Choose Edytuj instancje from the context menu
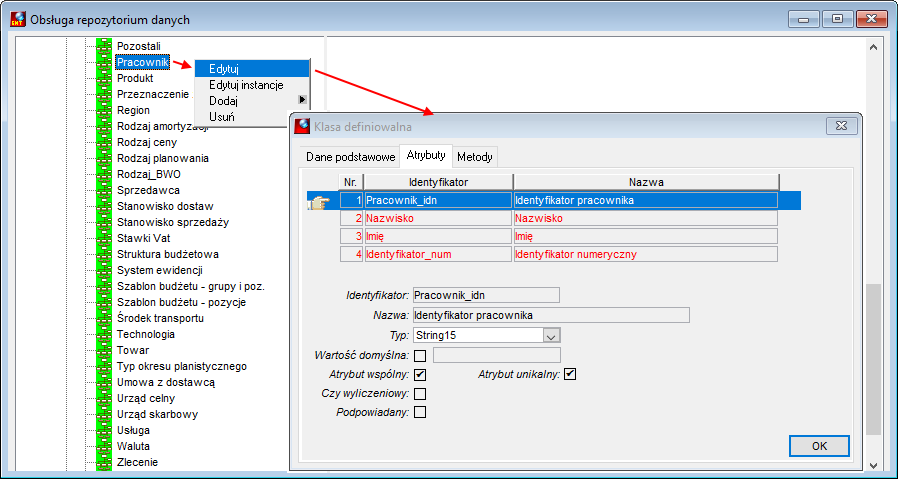This screenshot has height=480, width=898. (x=252, y=85)
